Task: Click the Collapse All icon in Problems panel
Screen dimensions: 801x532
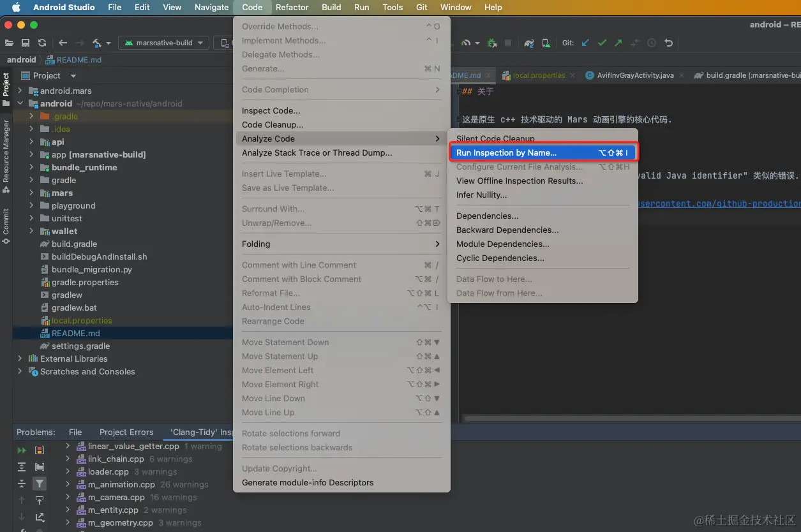Action: (x=22, y=484)
